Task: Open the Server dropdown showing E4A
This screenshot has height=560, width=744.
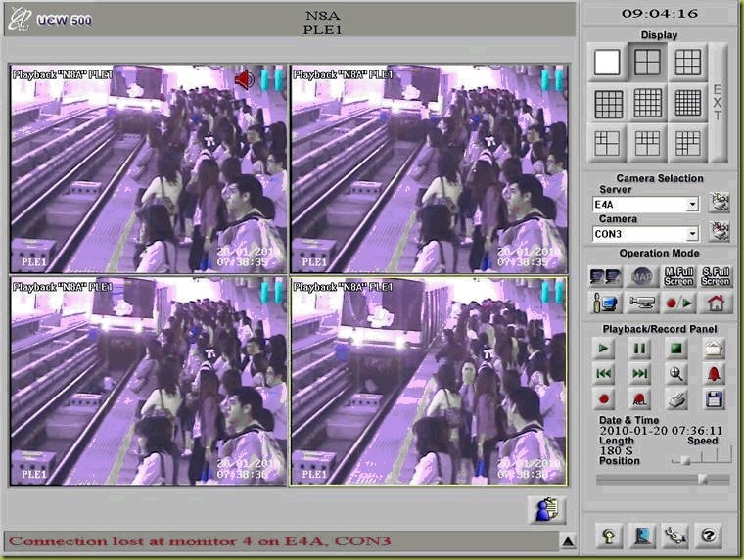Action: [x=645, y=205]
